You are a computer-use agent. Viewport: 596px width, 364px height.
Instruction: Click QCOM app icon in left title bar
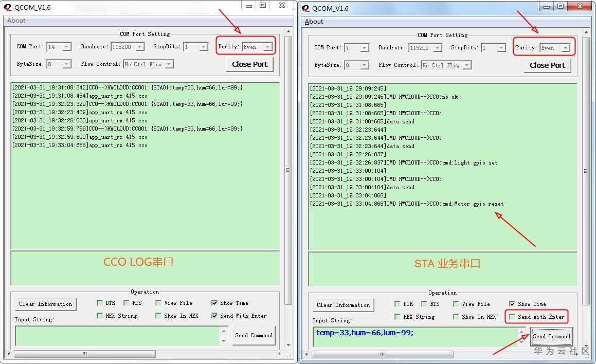(x=7, y=7)
